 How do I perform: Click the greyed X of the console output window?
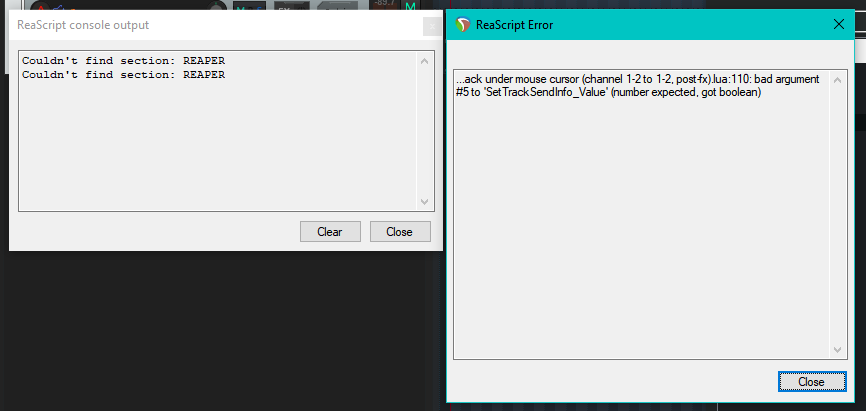coord(432,27)
